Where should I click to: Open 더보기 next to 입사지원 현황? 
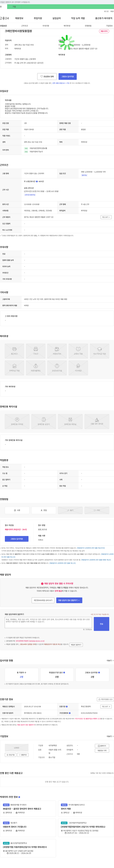pos(110,660)
